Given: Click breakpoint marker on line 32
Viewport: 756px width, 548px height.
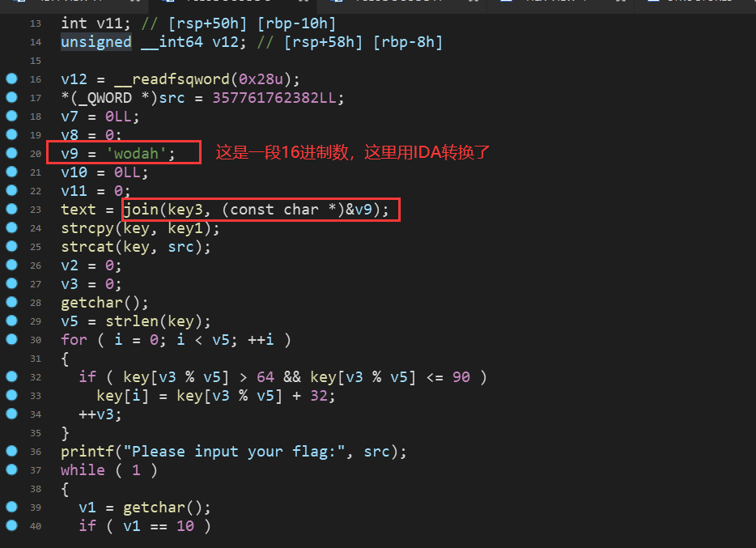Looking at the screenshot, I should (x=11, y=376).
